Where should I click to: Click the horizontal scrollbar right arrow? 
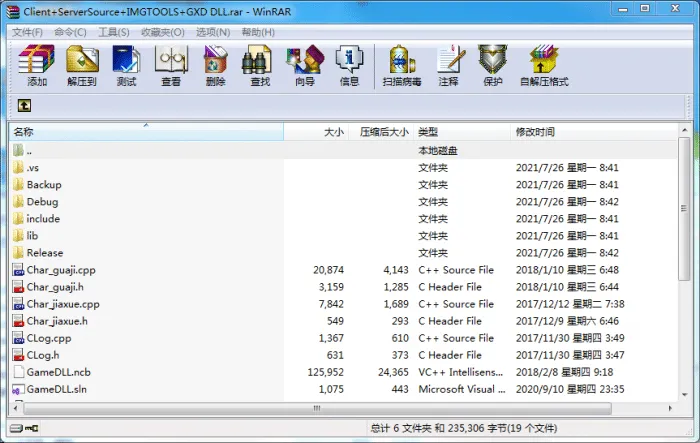point(670,408)
